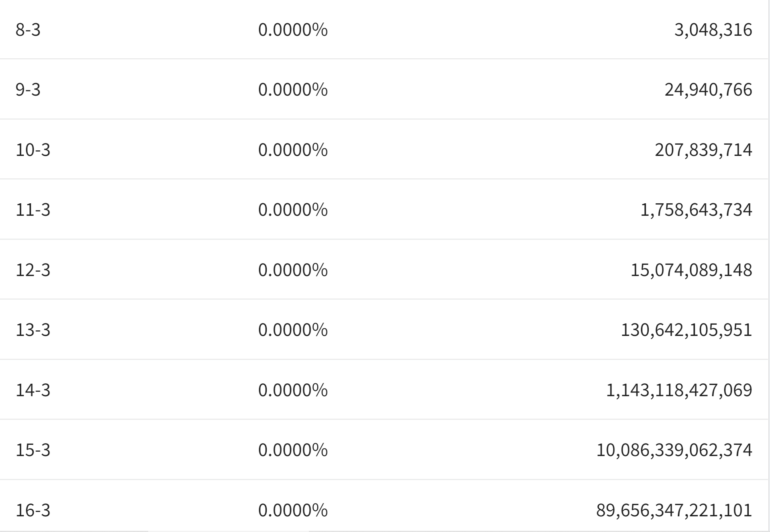The image size is (770, 532).
Task: Select the 15-3 row label
Action: (x=33, y=450)
